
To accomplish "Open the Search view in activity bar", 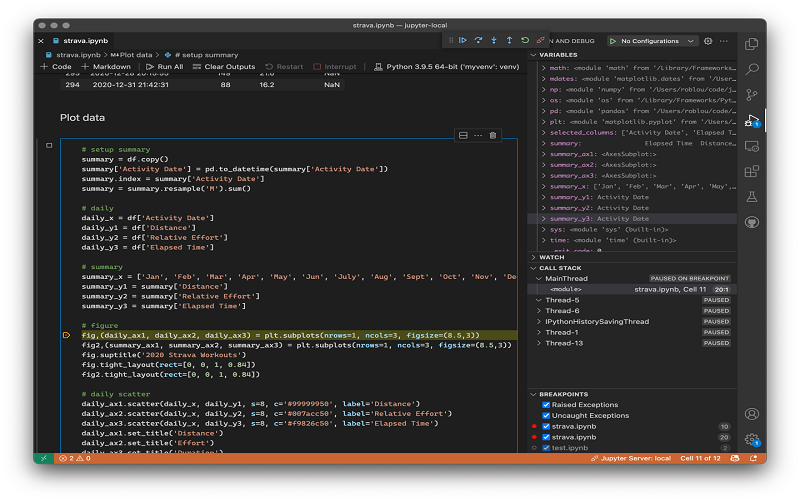I will (x=752, y=69).
